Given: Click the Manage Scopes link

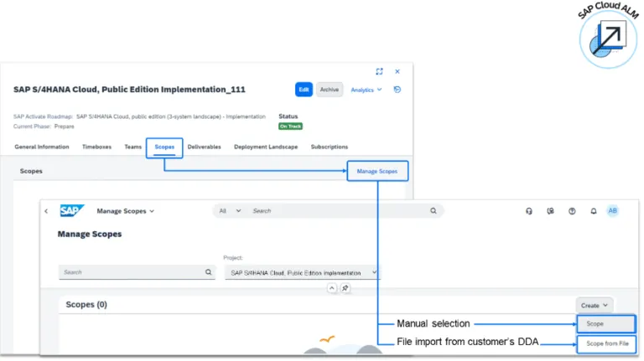Looking at the screenshot, I should tap(377, 171).
